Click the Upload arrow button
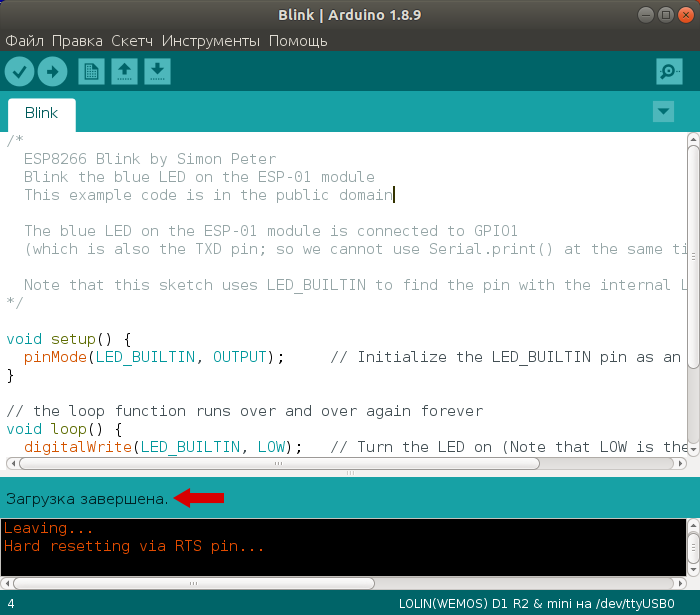The width and height of the screenshot is (700, 615). (x=53, y=71)
